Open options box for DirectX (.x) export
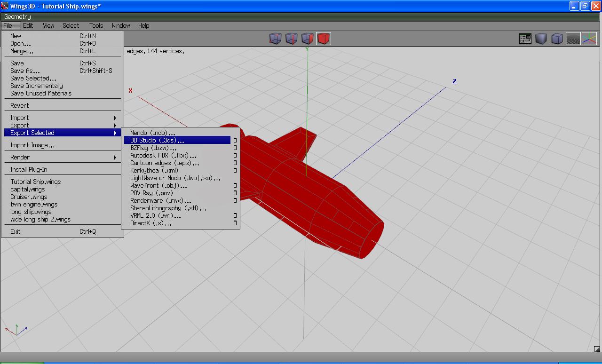The image size is (602, 364). pos(235,223)
